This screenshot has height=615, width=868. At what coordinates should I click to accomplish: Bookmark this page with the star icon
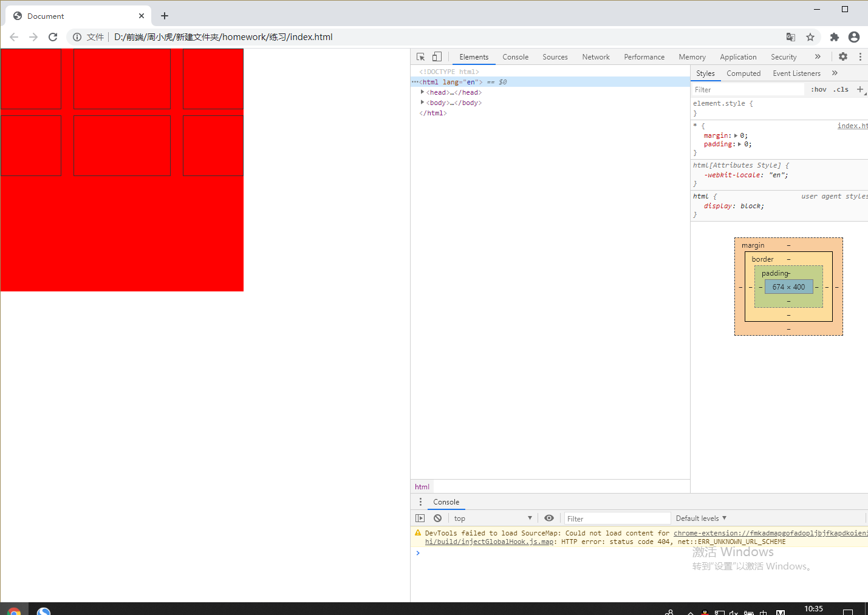pyautogui.click(x=810, y=37)
